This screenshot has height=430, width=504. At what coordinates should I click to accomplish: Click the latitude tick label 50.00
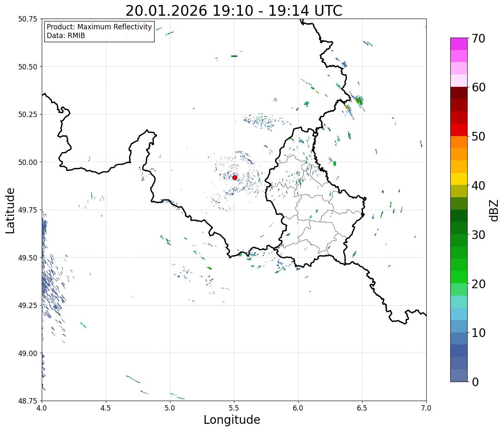[28, 162]
